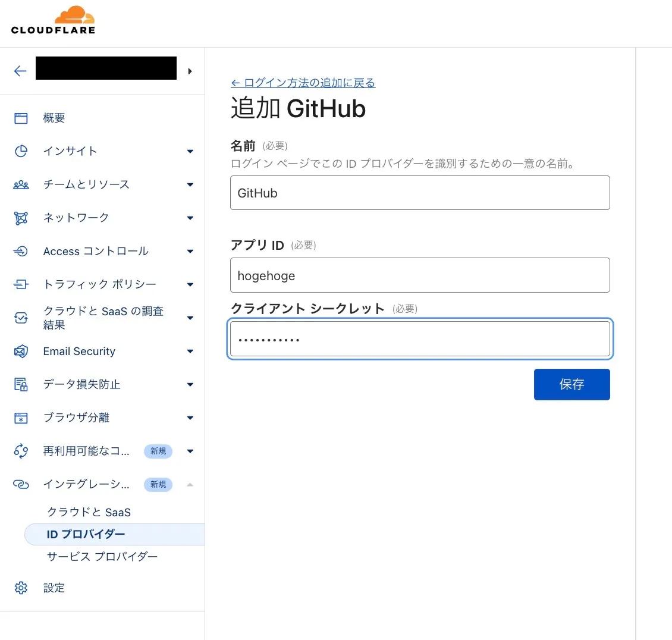Expand the トラフィック ポリシー dropdown arrow
The image size is (672, 640).
[190, 285]
